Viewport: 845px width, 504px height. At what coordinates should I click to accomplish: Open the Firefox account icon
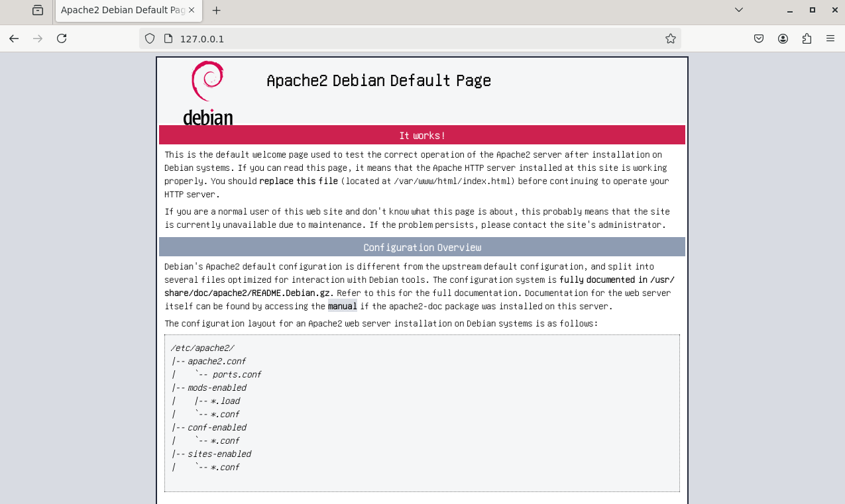tap(783, 38)
